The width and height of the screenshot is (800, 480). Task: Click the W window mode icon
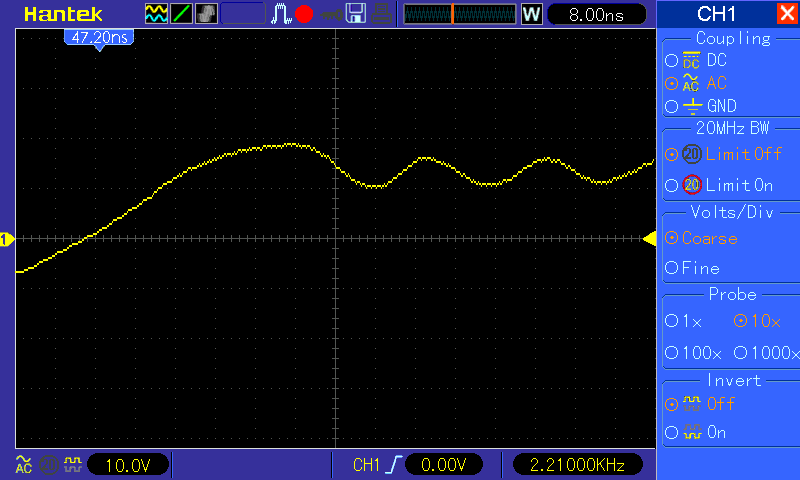[531, 14]
